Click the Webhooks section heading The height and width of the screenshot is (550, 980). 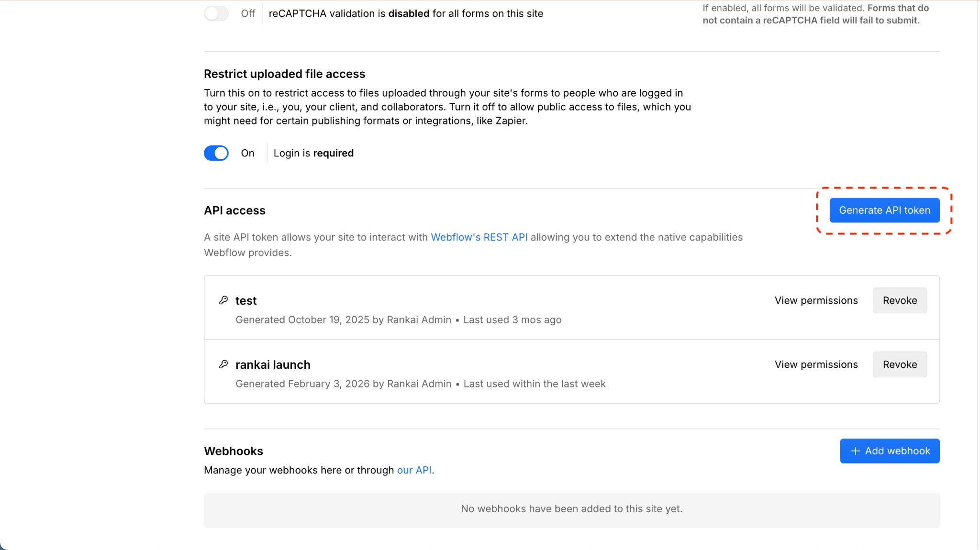click(x=233, y=451)
